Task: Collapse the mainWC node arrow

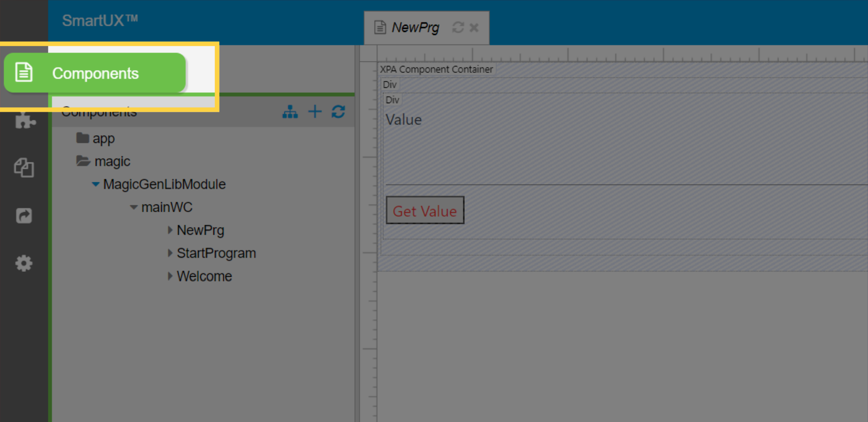Action: coord(133,208)
